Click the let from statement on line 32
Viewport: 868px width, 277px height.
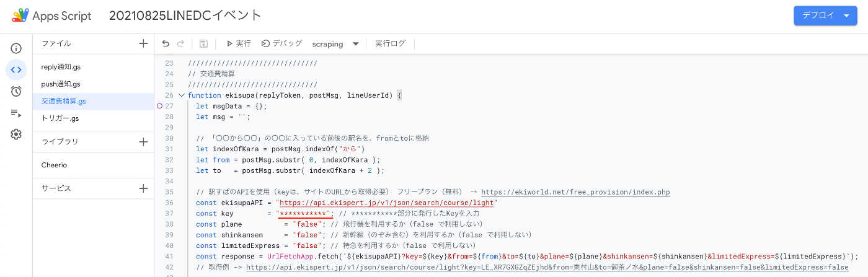(x=288, y=160)
